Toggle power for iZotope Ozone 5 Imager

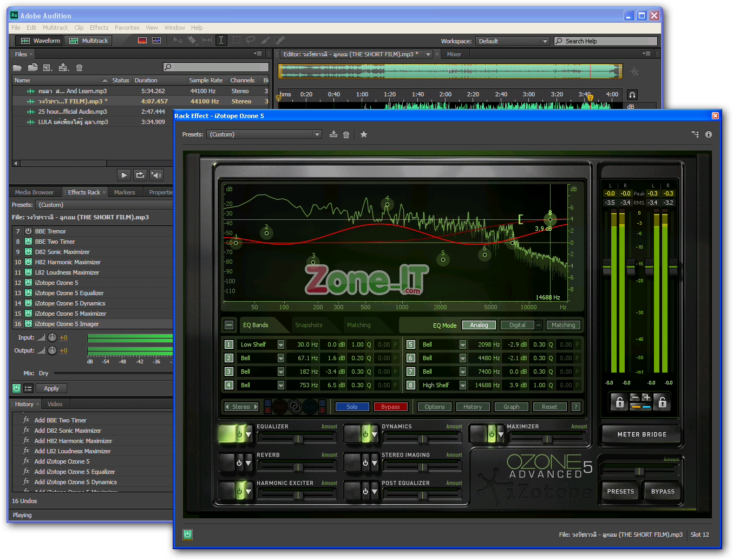(x=28, y=324)
